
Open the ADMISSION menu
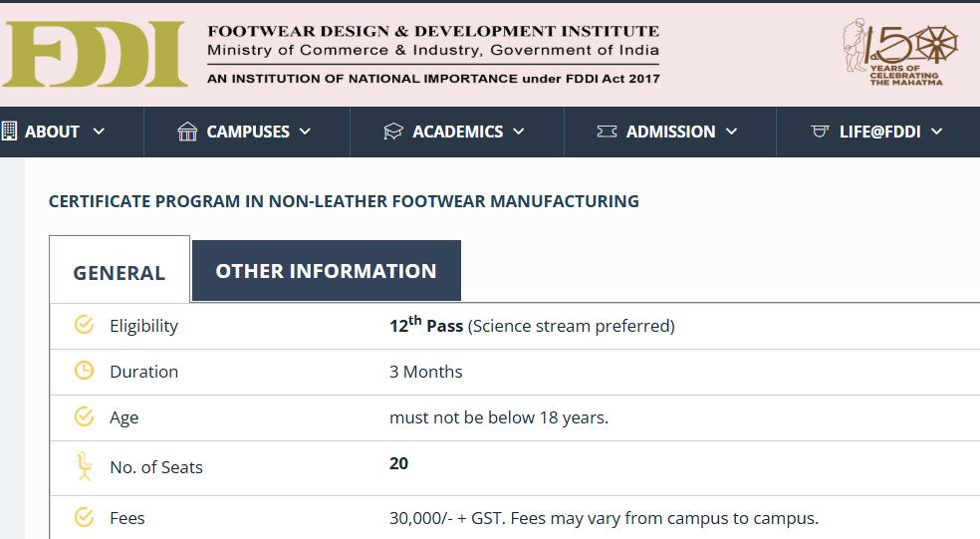(x=670, y=132)
